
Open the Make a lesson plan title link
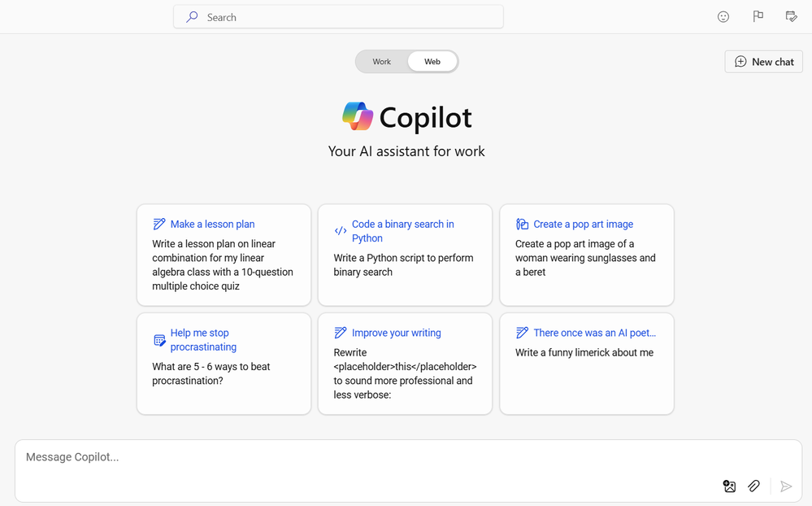[x=212, y=224]
